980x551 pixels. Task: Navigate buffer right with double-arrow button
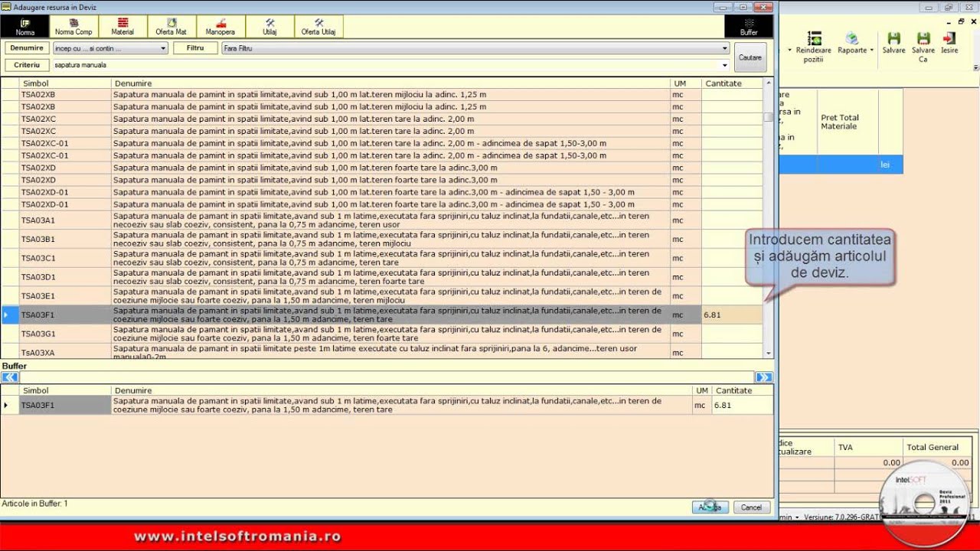pos(763,377)
